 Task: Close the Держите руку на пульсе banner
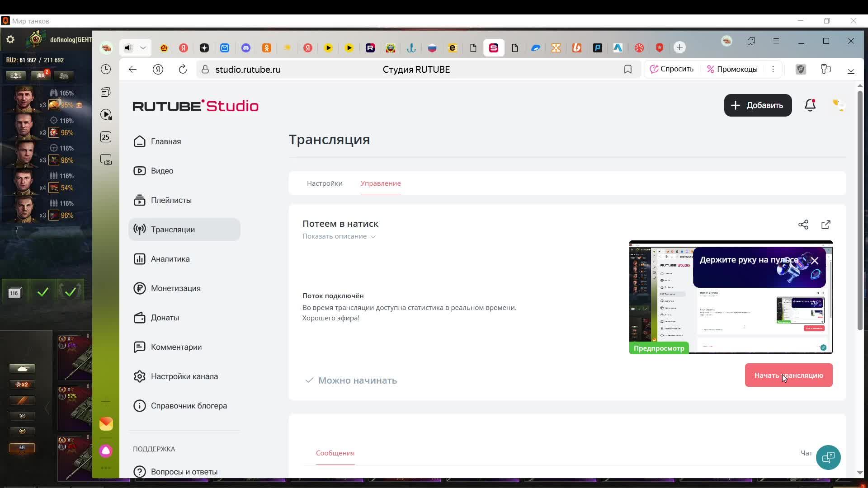(815, 261)
